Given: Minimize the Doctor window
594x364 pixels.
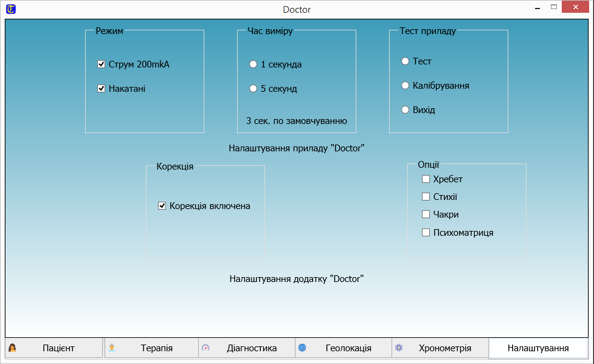Looking at the screenshot, I should tap(537, 9).
